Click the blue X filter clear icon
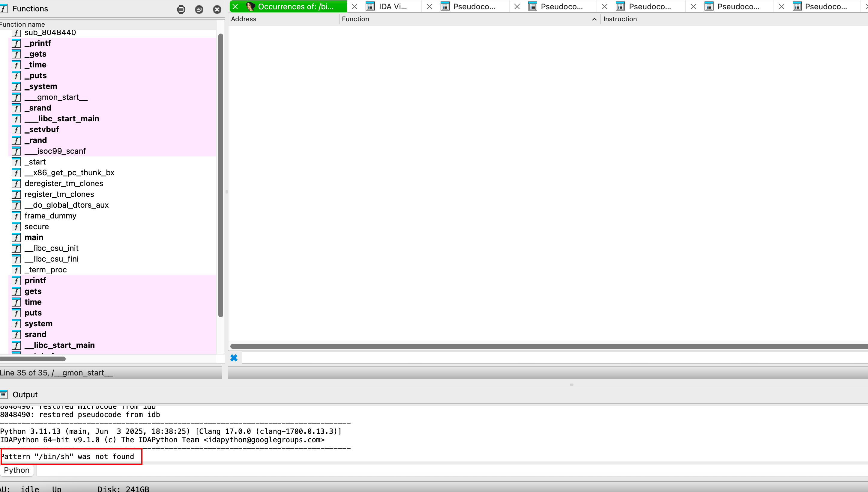The height and width of the screenshot is (492, 868). tap(234, 358)
